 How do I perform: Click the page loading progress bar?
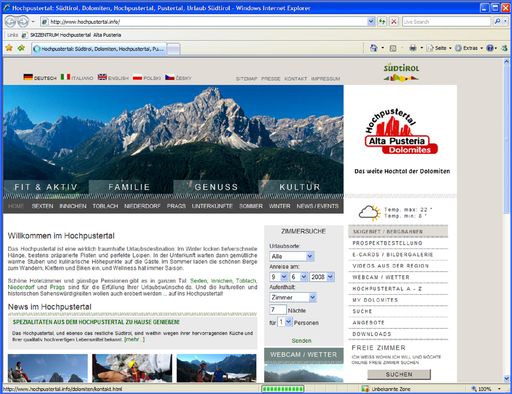[x=283, y=389]
